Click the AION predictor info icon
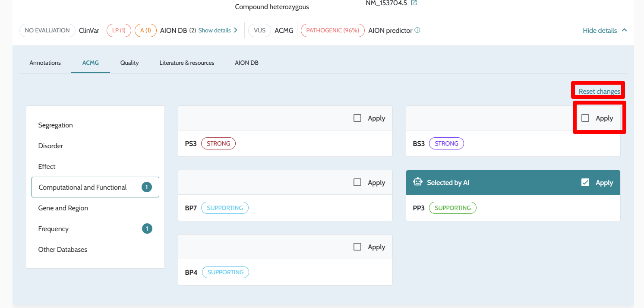This screenshot has height=308, width=644. 417,30
